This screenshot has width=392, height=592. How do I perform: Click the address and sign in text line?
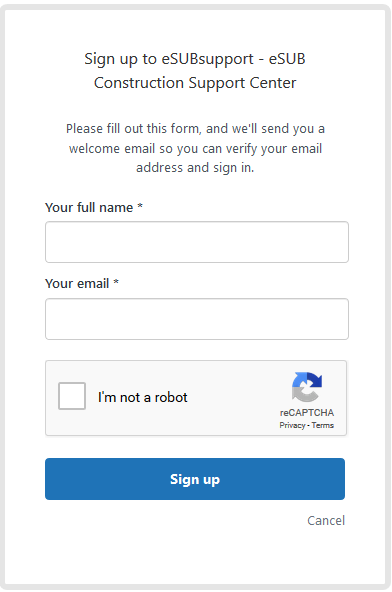(x=195, y=168)
